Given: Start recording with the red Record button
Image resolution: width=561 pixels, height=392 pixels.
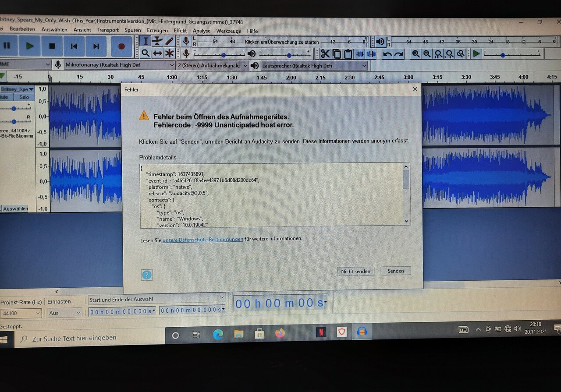Looking at the screenshot, I should (x=121, y=46).
